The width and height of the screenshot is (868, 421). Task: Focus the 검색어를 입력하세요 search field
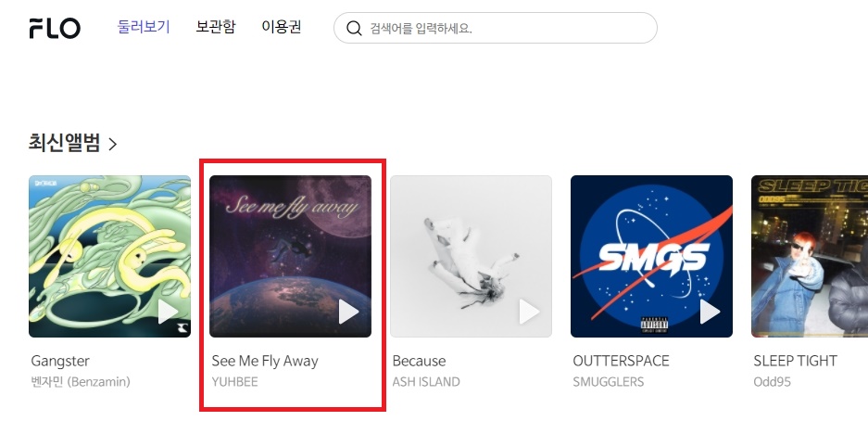(496, 28)
